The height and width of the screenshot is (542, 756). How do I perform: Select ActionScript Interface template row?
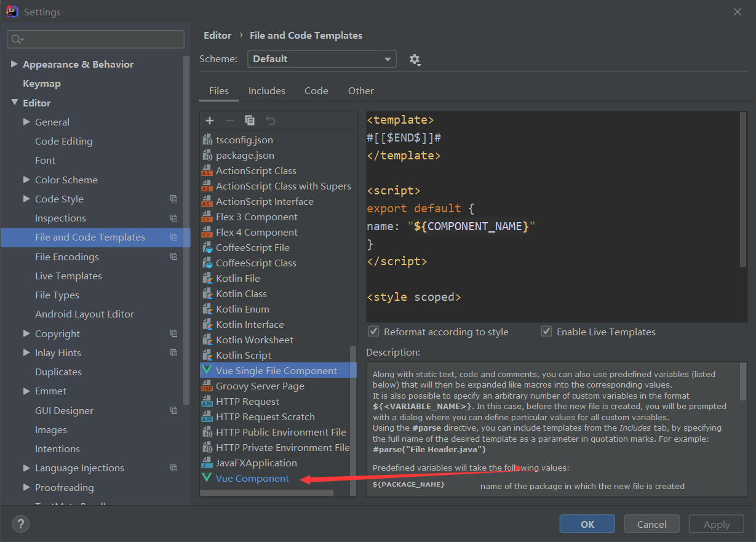click(x=278, y=201)
